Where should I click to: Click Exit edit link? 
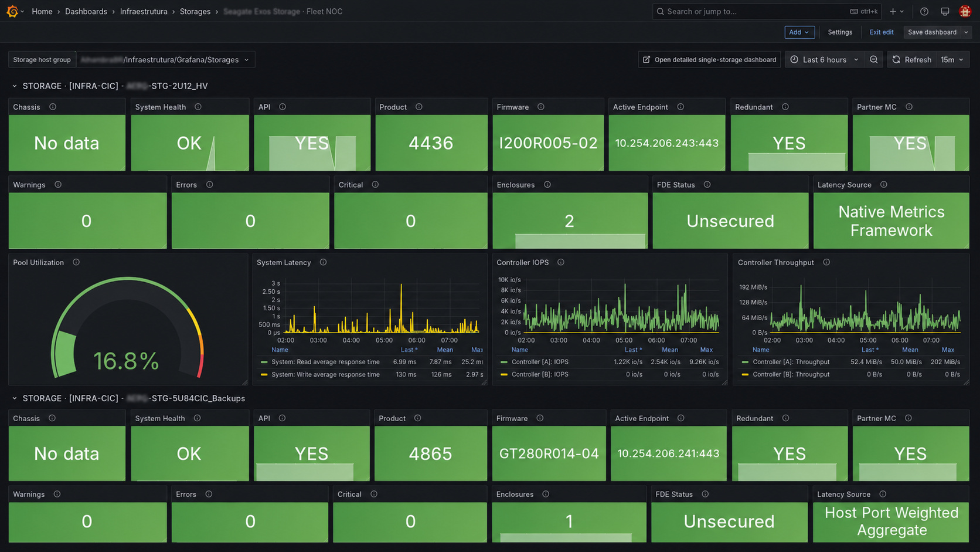(x=882, y=32)
